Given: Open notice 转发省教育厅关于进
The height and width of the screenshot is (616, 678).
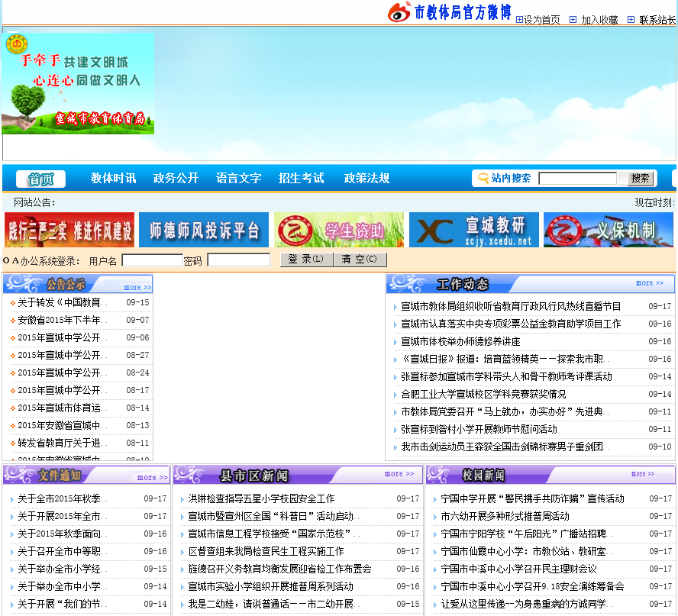Looking at the screenshot, I should pos(61,443).
